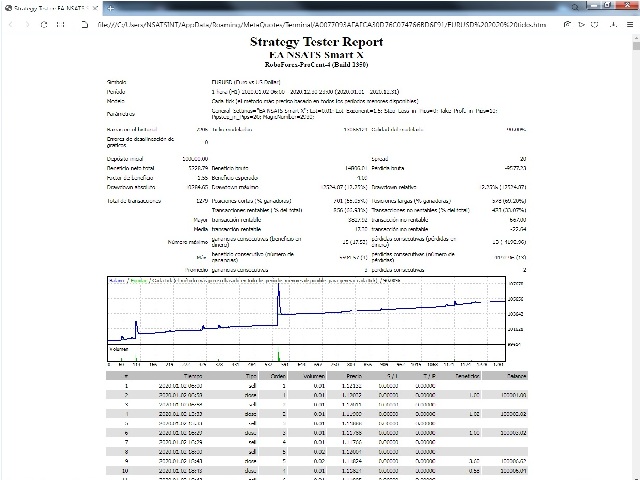Click the Factor de beneficio label

(130, 178)
